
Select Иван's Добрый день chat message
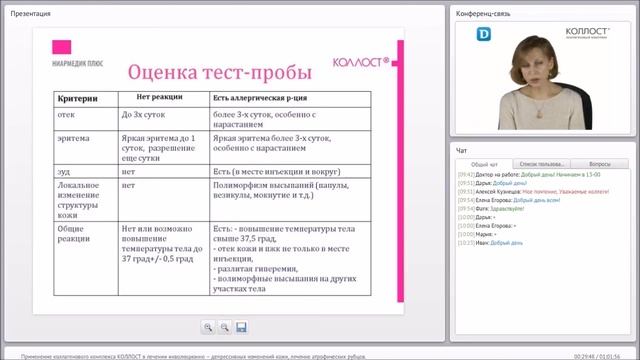490,243
